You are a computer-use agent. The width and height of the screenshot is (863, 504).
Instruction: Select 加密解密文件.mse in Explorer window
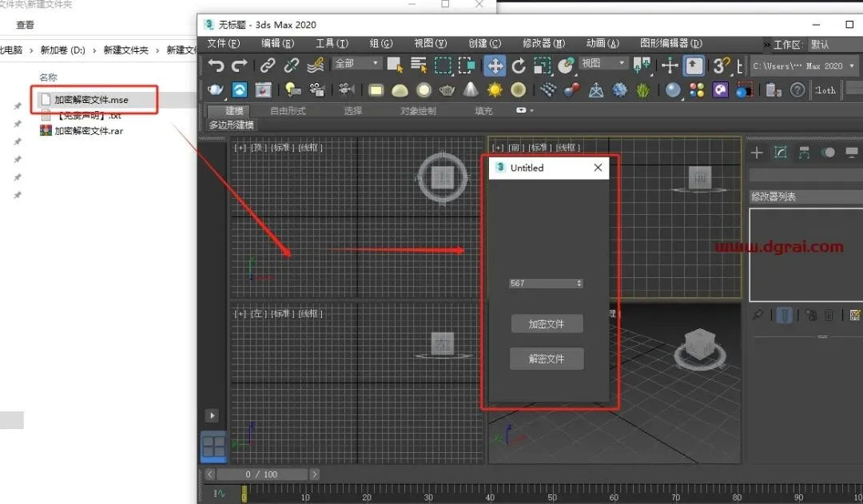(x=91, y=100)
